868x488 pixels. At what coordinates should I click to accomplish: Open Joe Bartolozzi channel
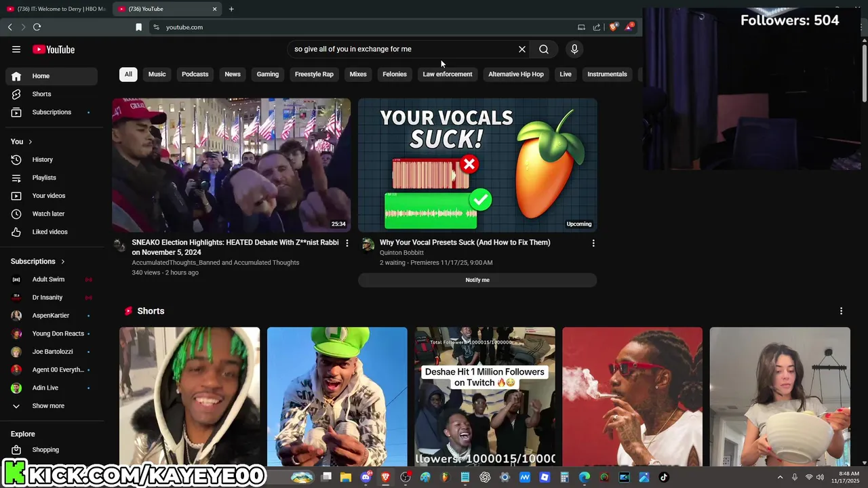52,352
